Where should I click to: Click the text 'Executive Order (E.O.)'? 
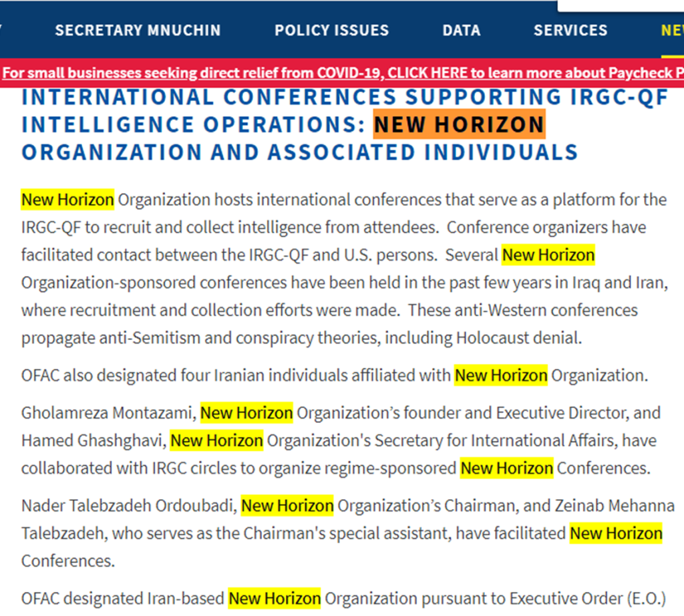(588, 599)
